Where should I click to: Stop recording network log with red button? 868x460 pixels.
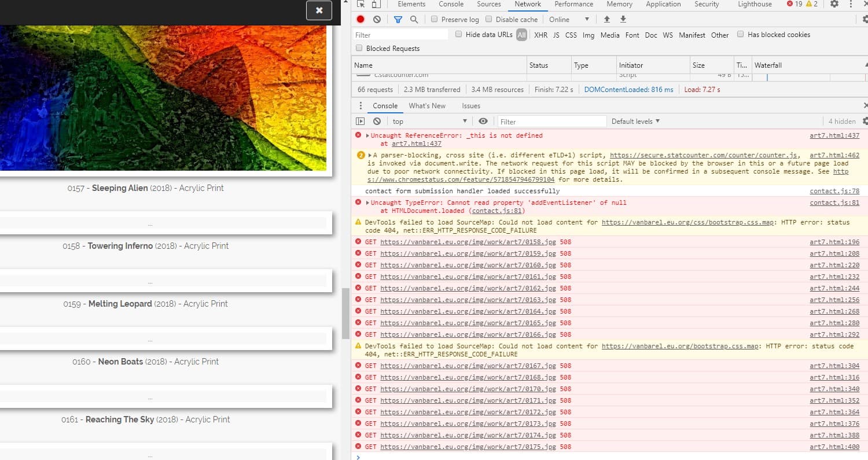tap(361, 19)
